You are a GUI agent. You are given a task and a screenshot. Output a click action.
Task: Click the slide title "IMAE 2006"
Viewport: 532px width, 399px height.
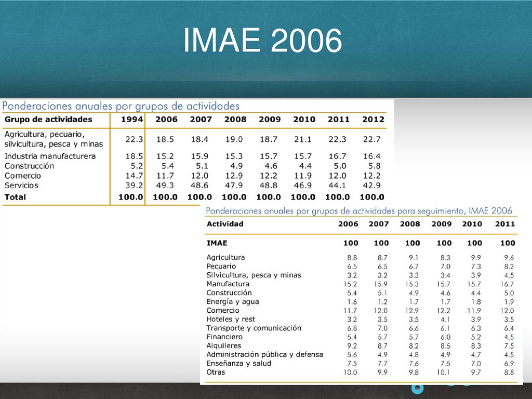(x=262, y=40)
